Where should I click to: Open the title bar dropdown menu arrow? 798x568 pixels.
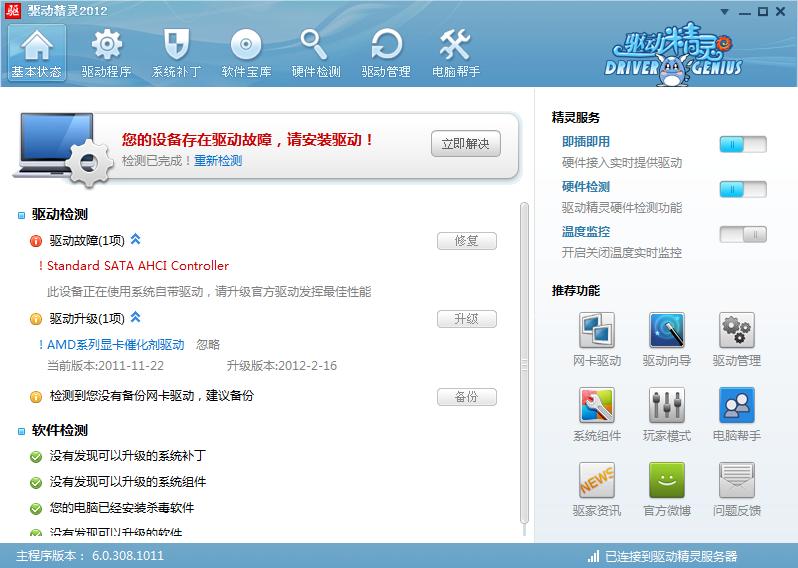point(725,12)
